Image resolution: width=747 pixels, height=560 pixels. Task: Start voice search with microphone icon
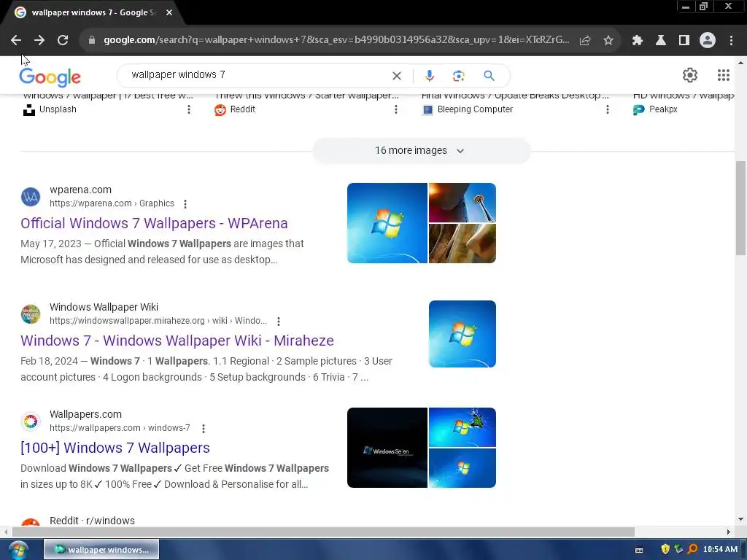click(x=429, y=76)
